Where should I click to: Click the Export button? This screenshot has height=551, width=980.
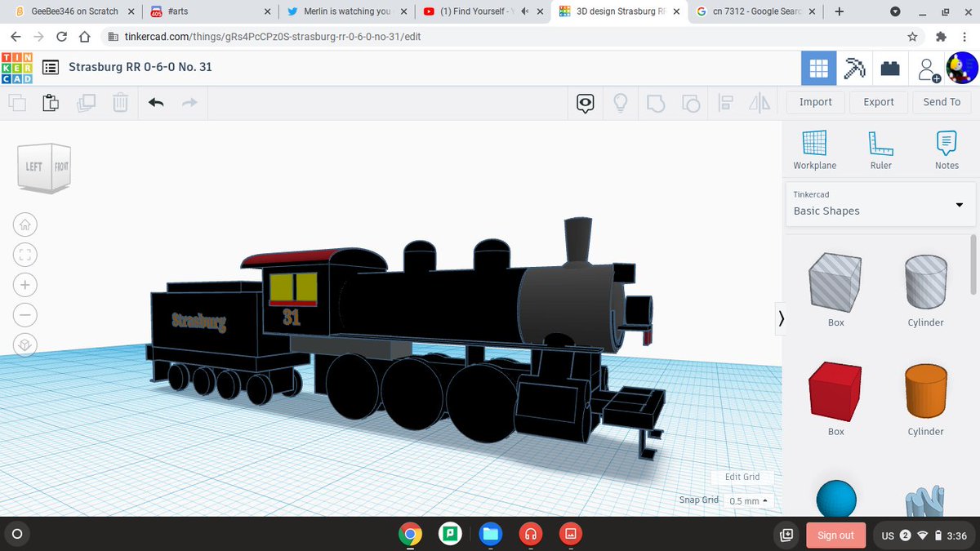point(878,101)
